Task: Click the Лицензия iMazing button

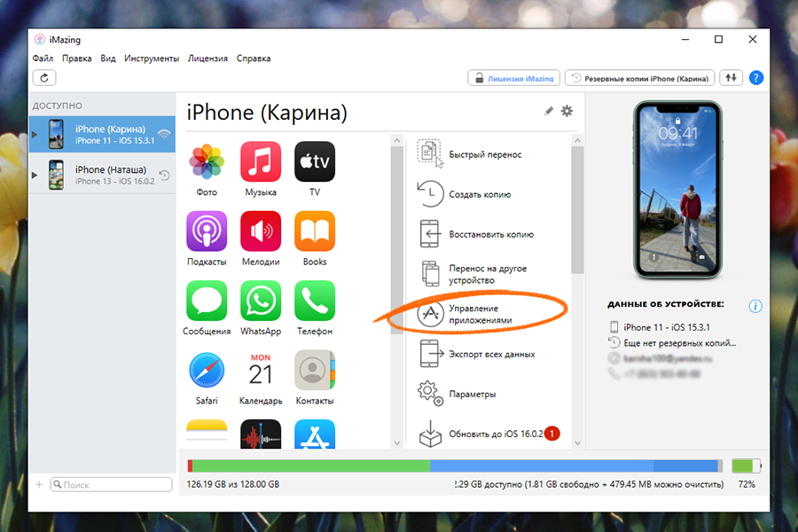Action: [514, 78]
